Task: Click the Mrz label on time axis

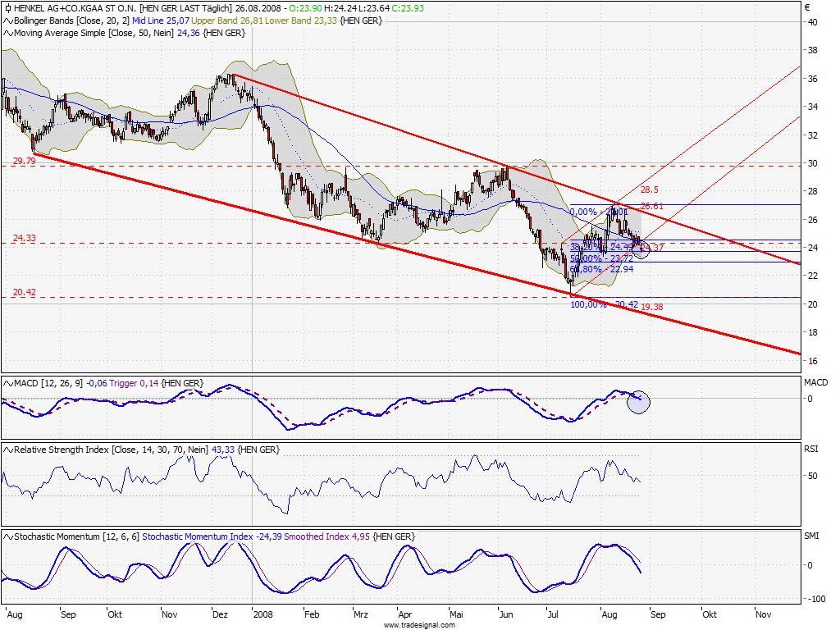Action: 361,614
